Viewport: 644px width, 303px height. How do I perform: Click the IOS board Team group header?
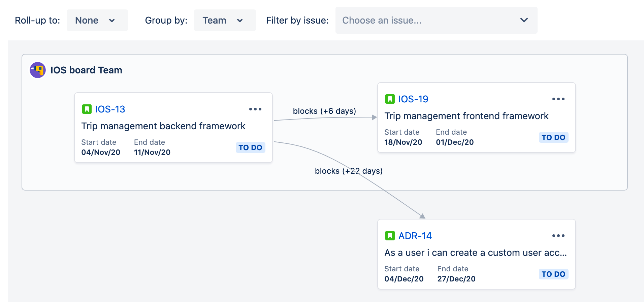(86, 70)
